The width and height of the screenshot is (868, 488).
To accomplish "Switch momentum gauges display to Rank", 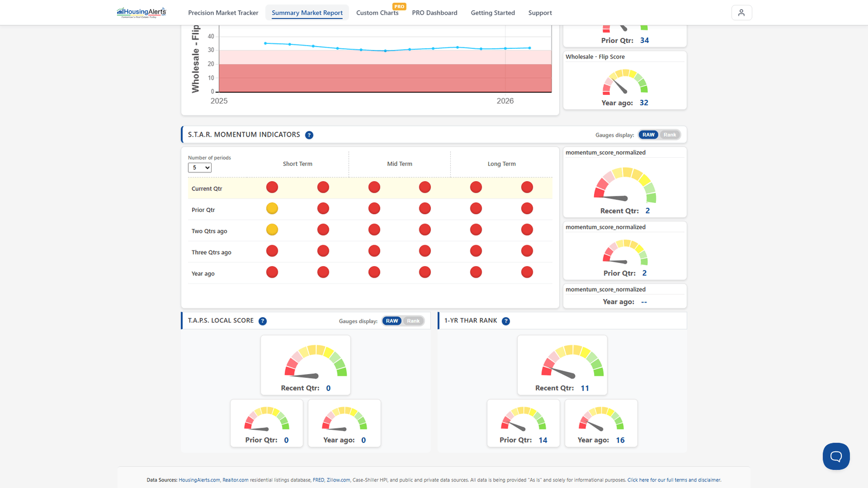I will click(670, 135).
